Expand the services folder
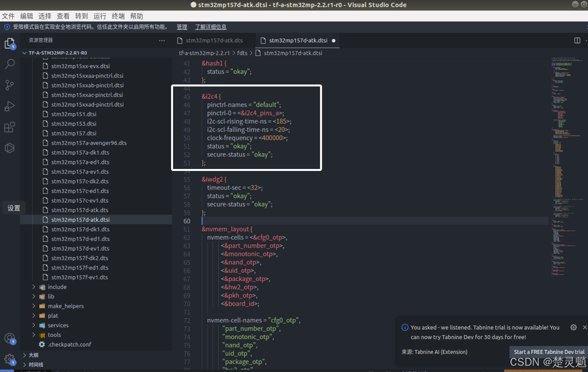 pyautogui.click(x=58, y=325)
